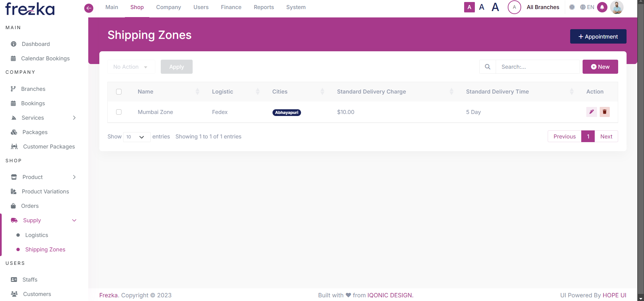Screen dimensions: 644x301
Task: Click the Staffs ID card icon
Action: click(x=14, y=280)
